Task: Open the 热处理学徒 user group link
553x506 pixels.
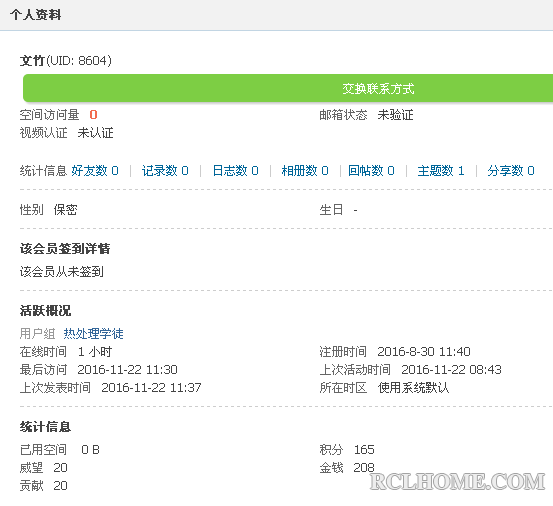Action: (93, 333)
